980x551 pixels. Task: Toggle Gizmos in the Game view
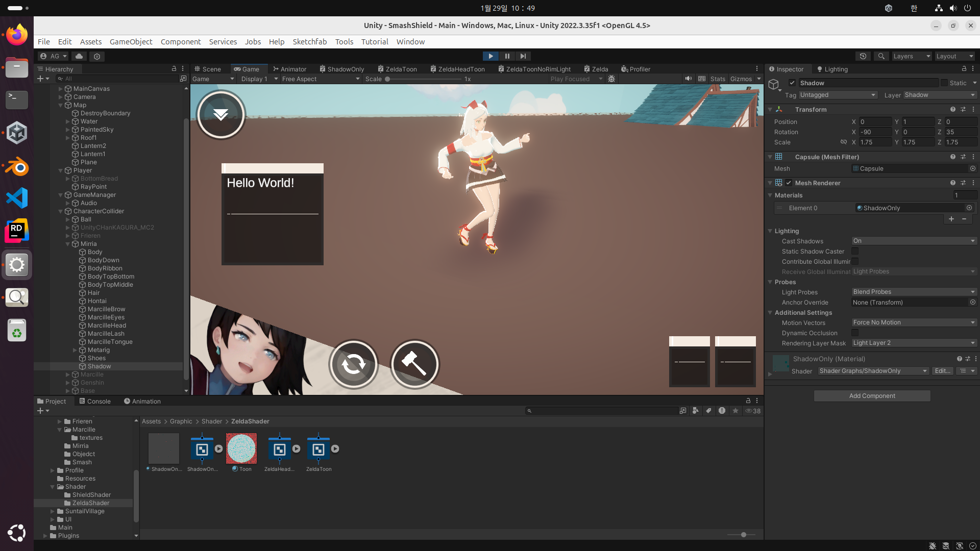coord(741,79)
